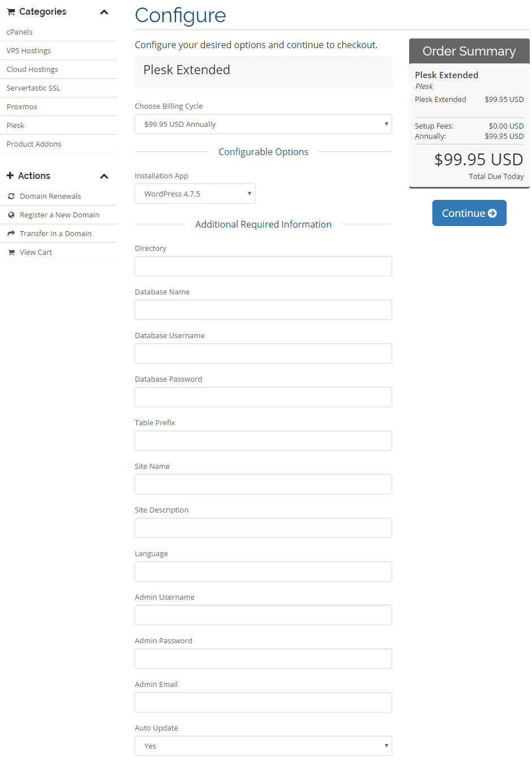Image resolution: width=532 pixels, height=760 pixels.
Task: Click the arrow icon on the Continue button
Action: tap(492, 213)
